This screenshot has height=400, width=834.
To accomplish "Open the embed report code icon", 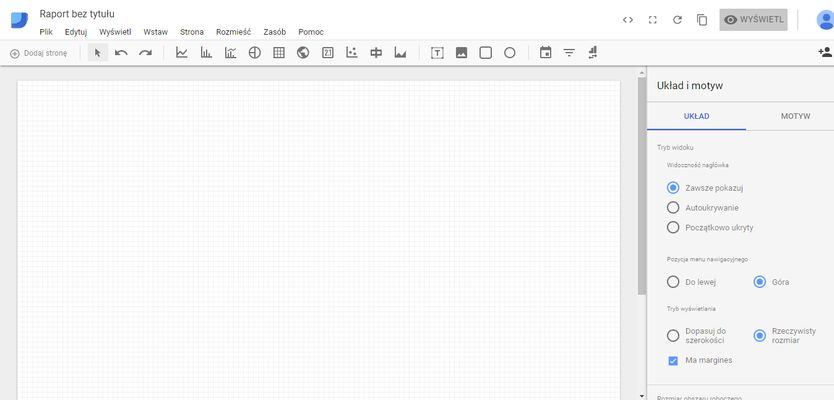I will coord(628,20).
